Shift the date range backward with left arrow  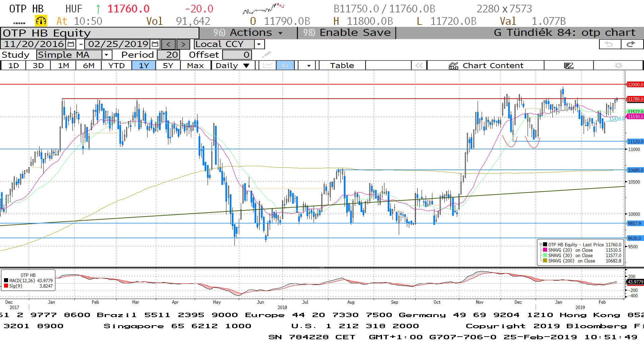pos(168,44)
